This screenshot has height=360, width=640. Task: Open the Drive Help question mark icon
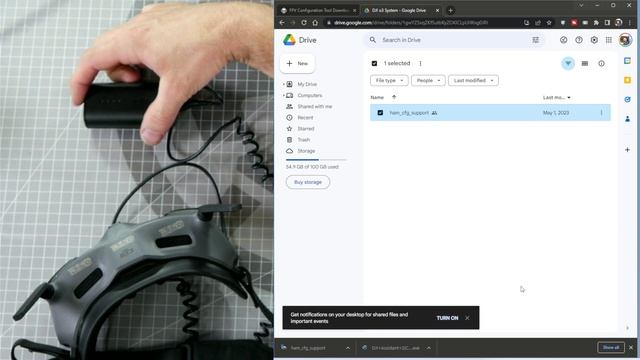point(579,40)
